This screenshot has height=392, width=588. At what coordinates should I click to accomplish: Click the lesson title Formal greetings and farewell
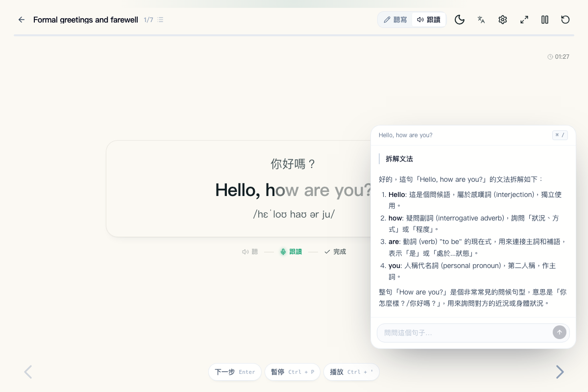(x=86, y=20)
